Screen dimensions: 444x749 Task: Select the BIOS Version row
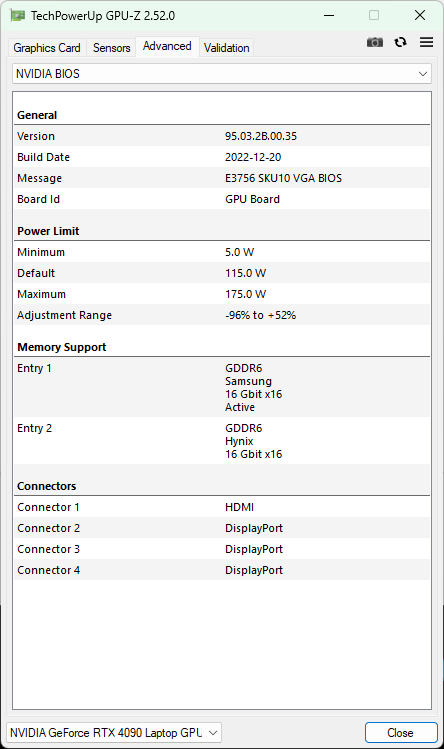tap(222, 136)
